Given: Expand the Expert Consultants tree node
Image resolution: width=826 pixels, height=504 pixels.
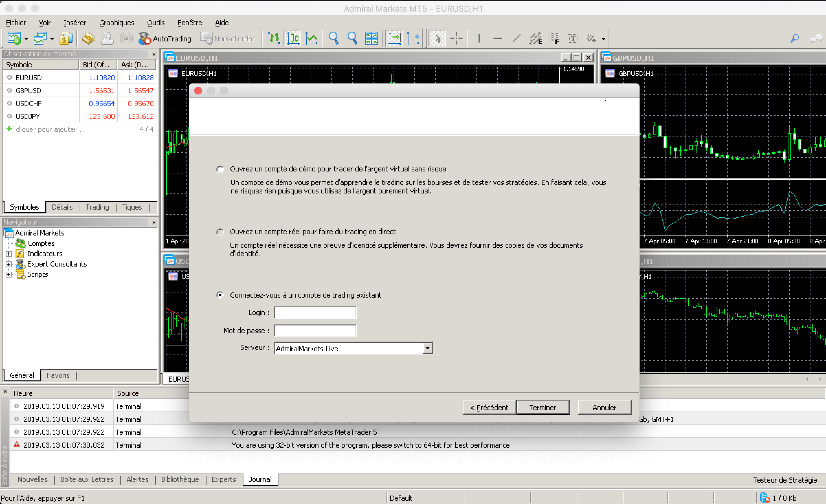Looking at the screenshot, I should [9, 264].
